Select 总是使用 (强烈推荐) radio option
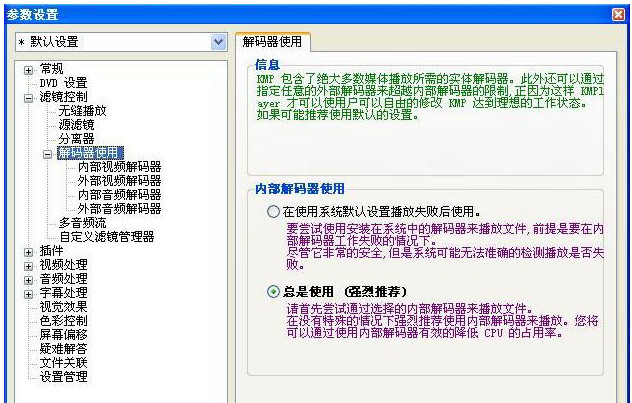This screenshot has width=632, height=403. (274, 291)
